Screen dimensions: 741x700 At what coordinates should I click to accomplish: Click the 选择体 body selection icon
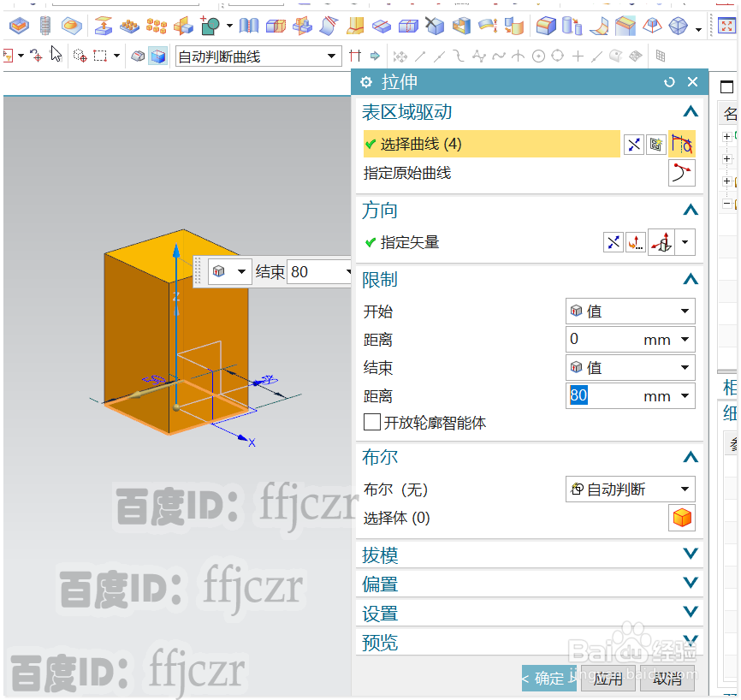click(x=682, y=518)
